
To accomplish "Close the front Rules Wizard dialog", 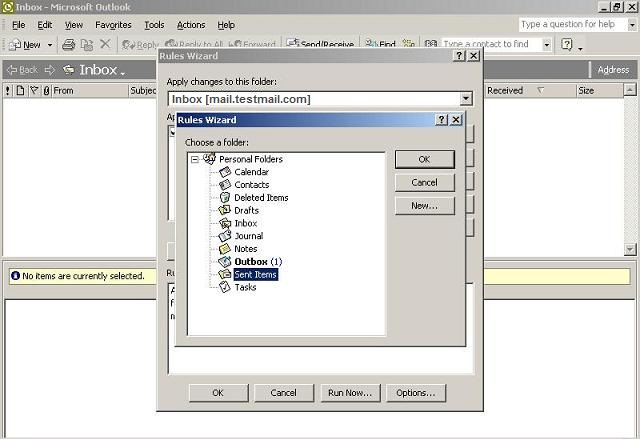I will (x=456, y=120).
